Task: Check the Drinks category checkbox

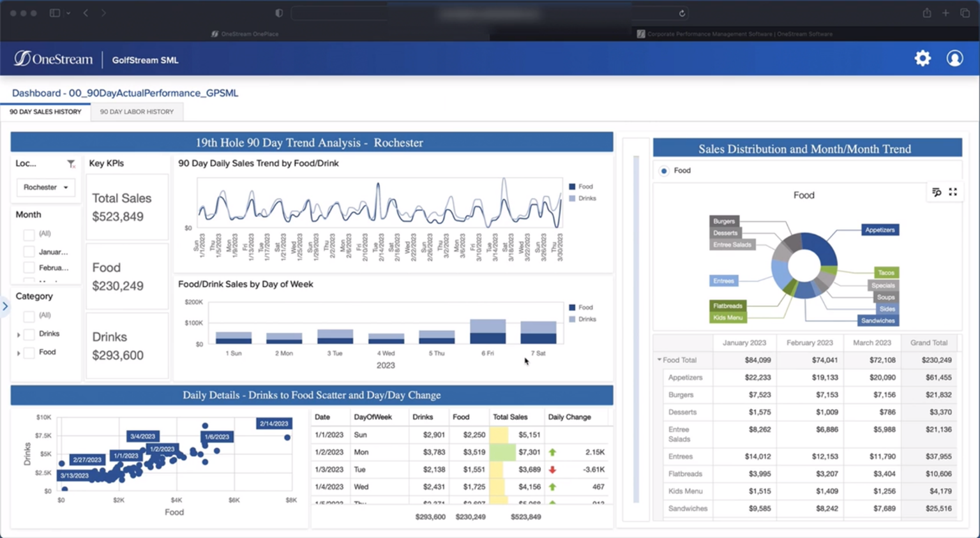Action: point(29,334)
